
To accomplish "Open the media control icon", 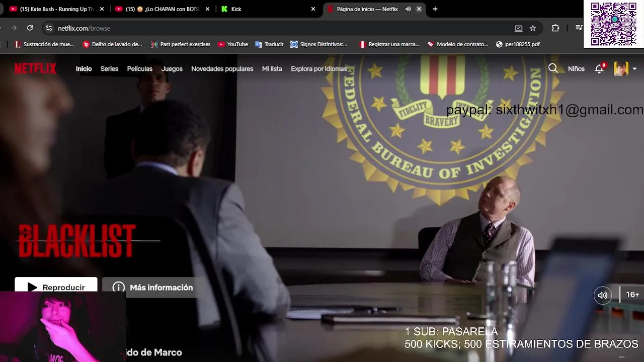I will coord(579,28).
